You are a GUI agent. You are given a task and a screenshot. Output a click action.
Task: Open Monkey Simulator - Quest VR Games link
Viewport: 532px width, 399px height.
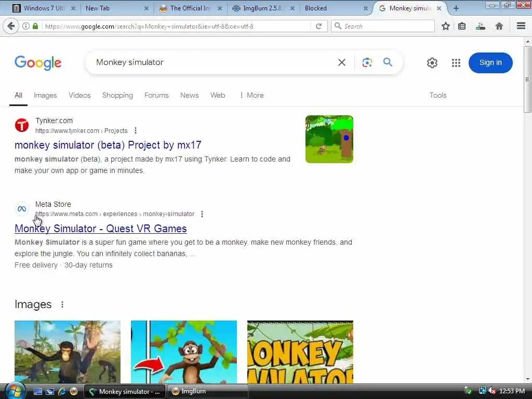coord(101,229)
